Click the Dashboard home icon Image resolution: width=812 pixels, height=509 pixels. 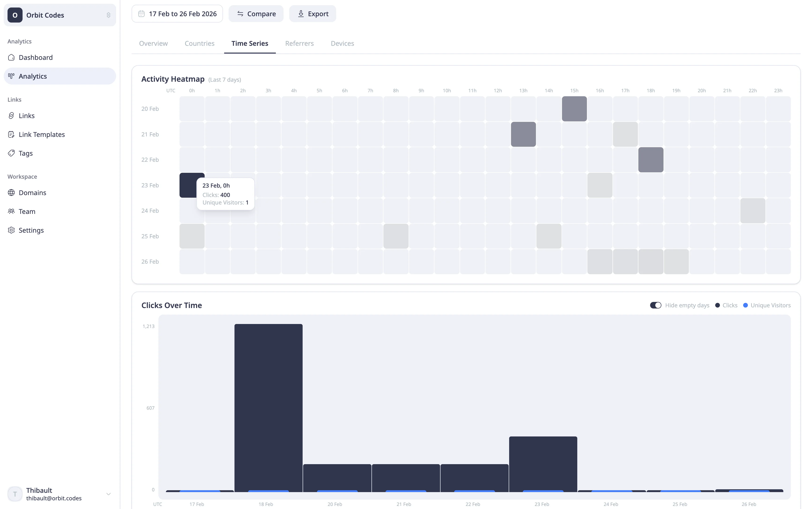click(x=11, y=57)
